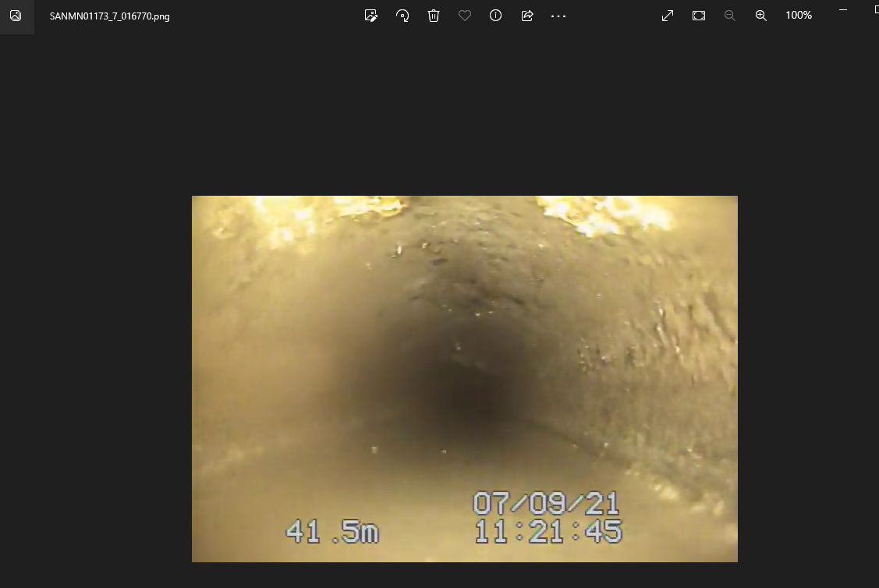Delete the photo using trash icon
879x588 pixels.
(434, 16)
